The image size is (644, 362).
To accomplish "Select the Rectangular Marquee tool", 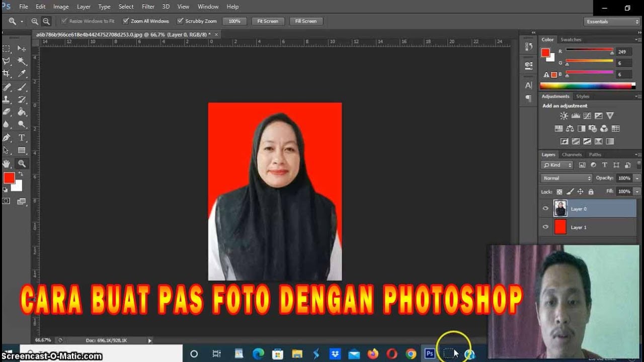I will click(7, 49).
